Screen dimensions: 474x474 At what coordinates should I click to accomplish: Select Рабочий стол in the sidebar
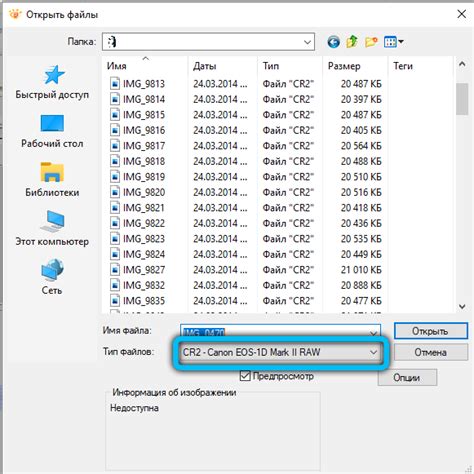pos(52,131)
